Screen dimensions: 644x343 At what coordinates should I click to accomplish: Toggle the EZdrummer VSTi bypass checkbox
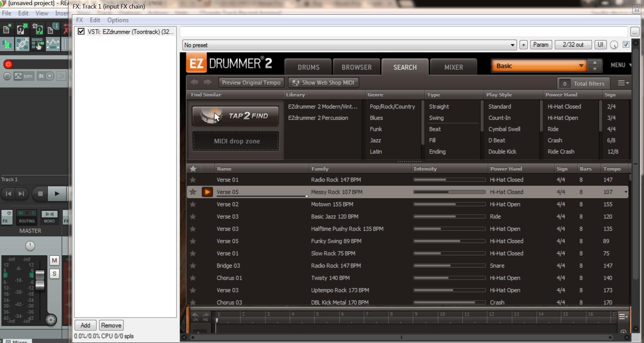point(81,31)
